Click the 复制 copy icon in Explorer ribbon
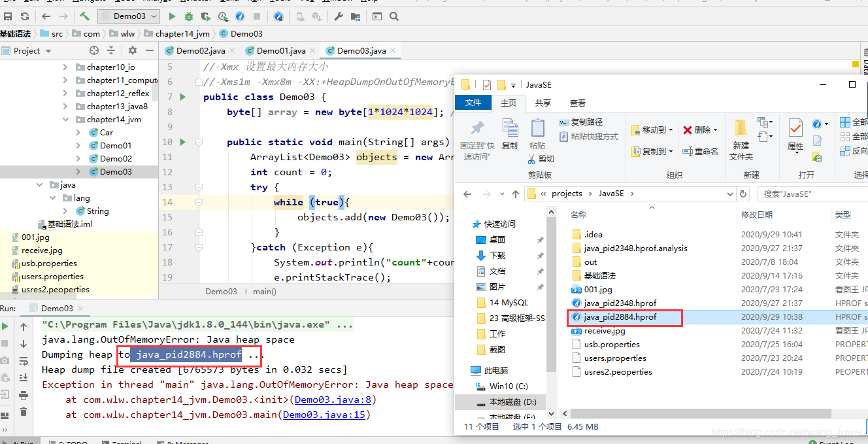Screen dimensions: 868x444 click(510, 134)
